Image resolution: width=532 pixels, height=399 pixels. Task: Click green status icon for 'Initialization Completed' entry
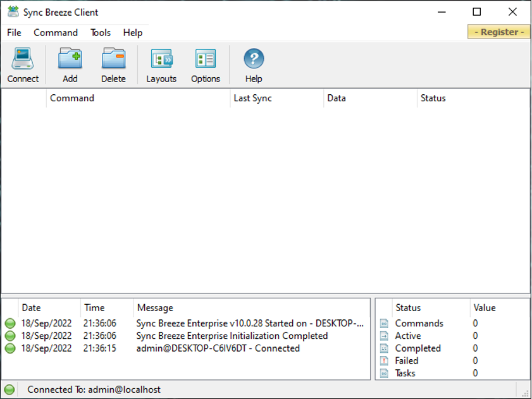click(10, 336)
